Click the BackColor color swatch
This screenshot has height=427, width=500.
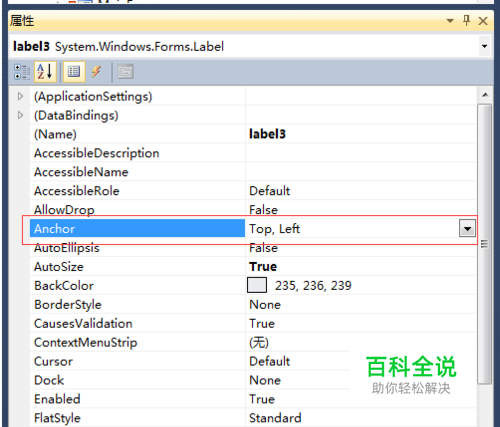click(x=257, y=285)
